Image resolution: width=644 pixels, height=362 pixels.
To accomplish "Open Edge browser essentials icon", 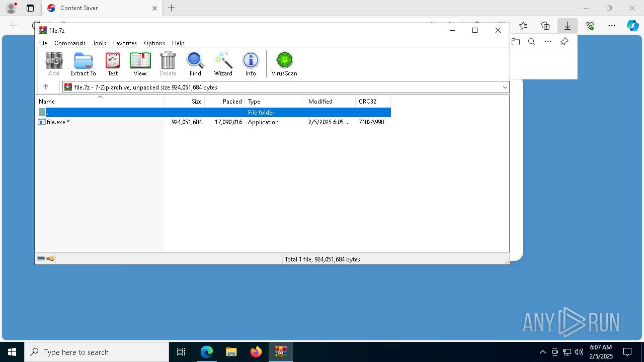I will point(590,26).
